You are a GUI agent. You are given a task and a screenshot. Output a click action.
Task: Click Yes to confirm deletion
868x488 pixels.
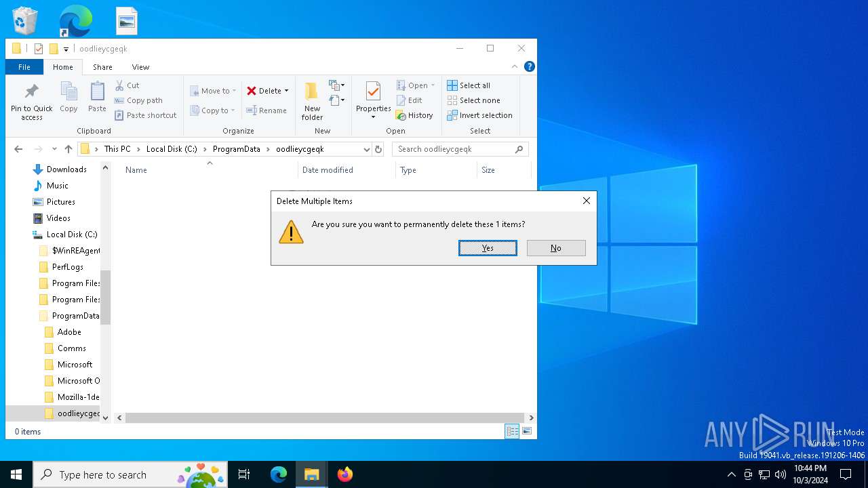tap(488, 248)
